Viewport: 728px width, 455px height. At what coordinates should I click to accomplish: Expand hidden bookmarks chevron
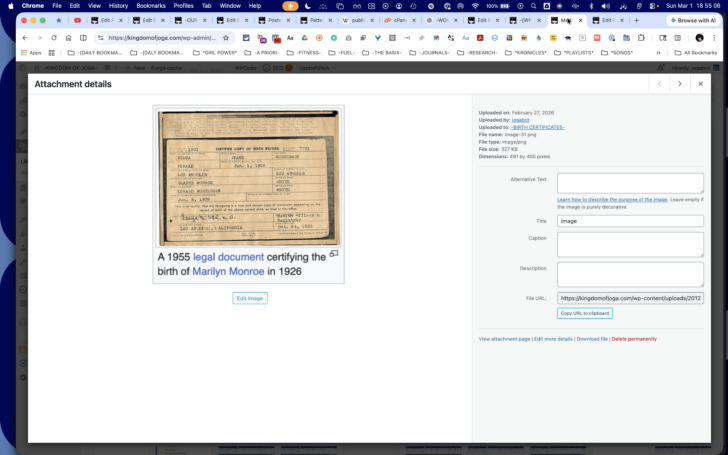658,53
